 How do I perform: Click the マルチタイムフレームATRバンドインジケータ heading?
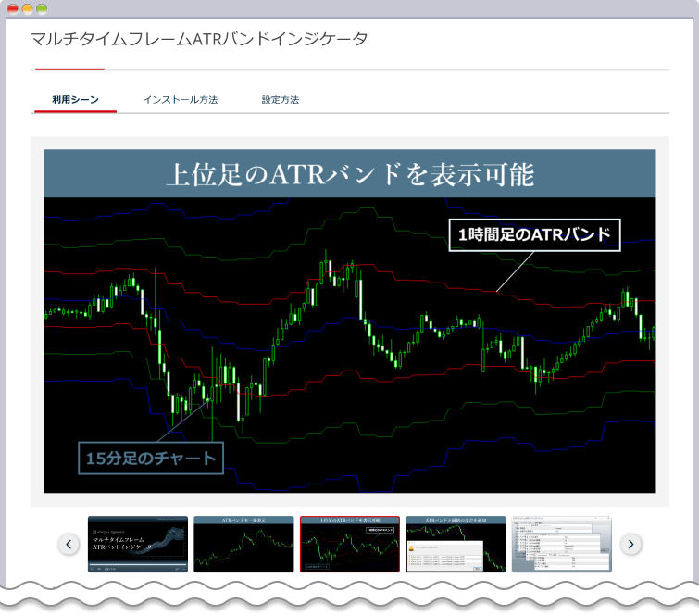click(199, 39)
